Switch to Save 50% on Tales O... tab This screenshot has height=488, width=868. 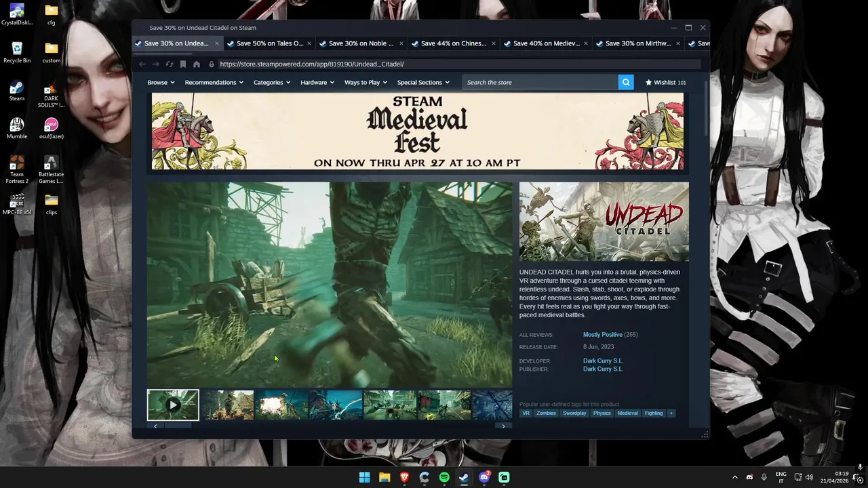[269, 43]
